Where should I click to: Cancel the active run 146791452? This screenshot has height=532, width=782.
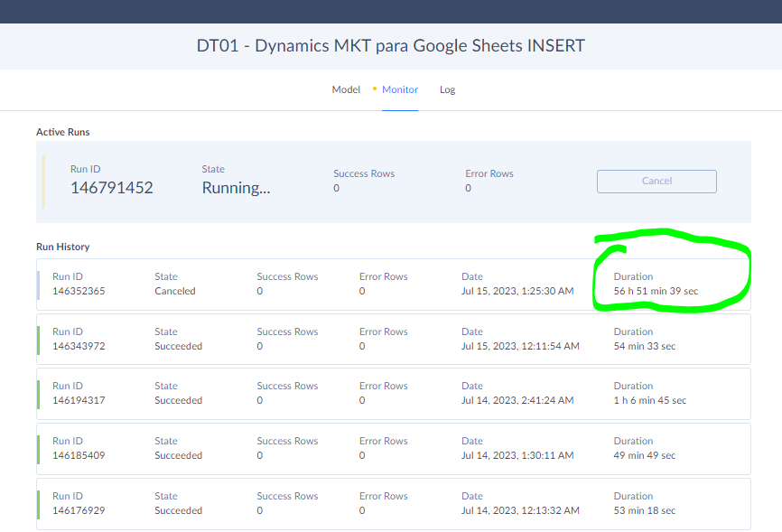656,182
